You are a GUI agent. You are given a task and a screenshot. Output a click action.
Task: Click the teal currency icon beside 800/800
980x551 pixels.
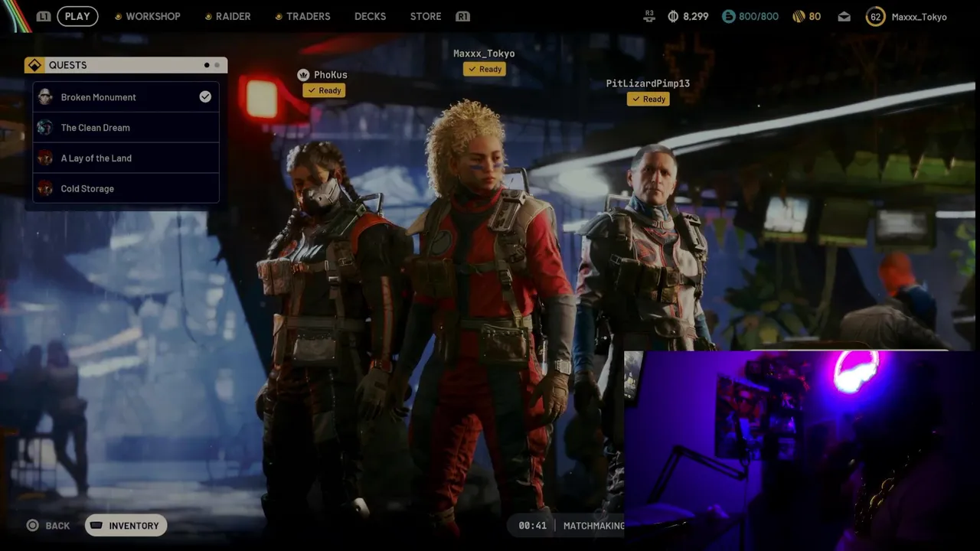click(729, 16)
